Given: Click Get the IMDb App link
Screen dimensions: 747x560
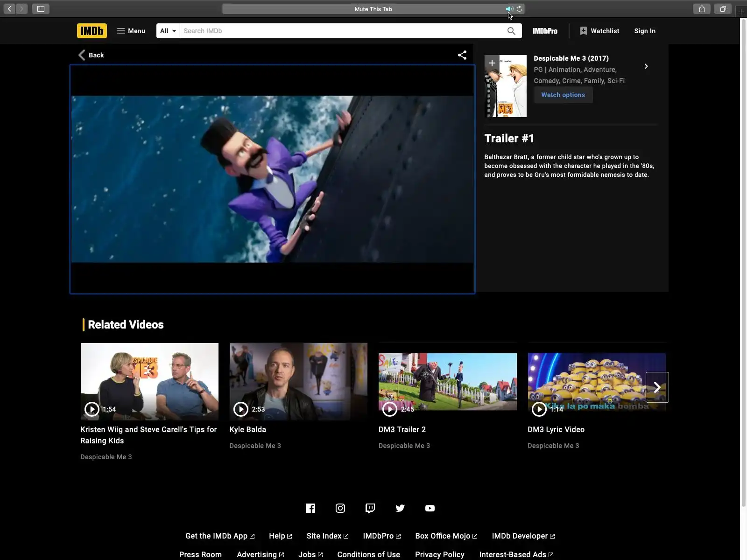Looking at the screenshot, I should pos(220,536).
